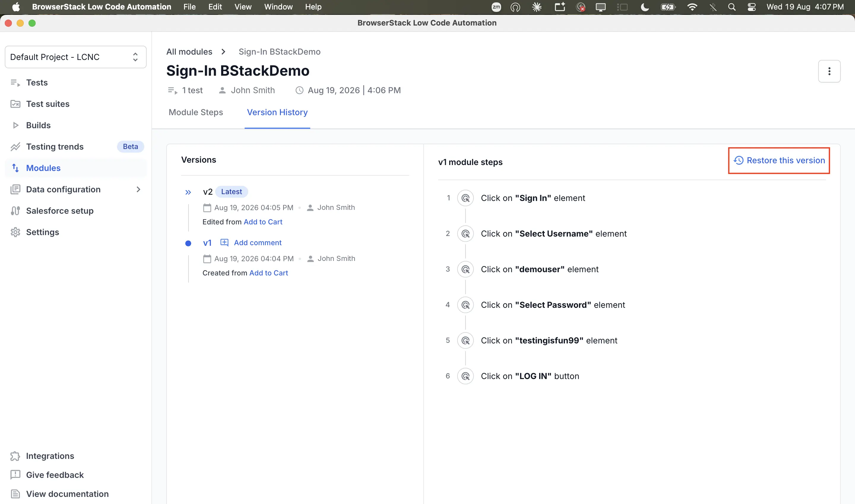Click step text Click on "LOG IN" button

tap(530, 376)
